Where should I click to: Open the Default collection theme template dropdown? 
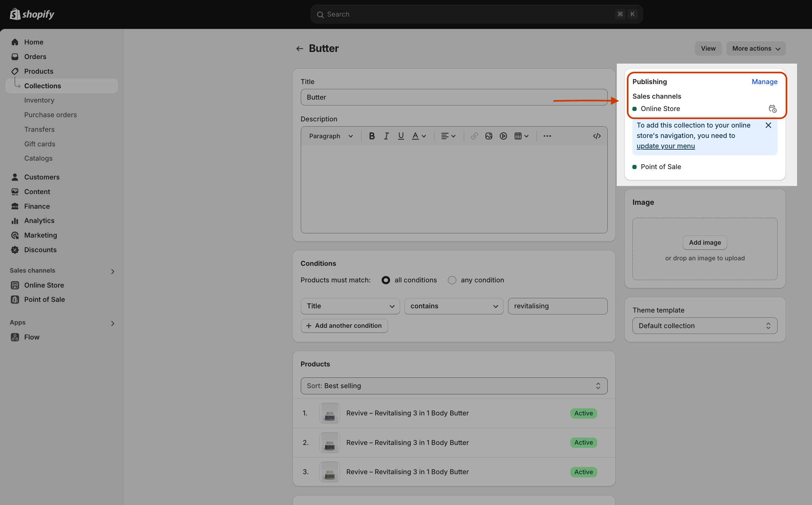coord(705,326)
